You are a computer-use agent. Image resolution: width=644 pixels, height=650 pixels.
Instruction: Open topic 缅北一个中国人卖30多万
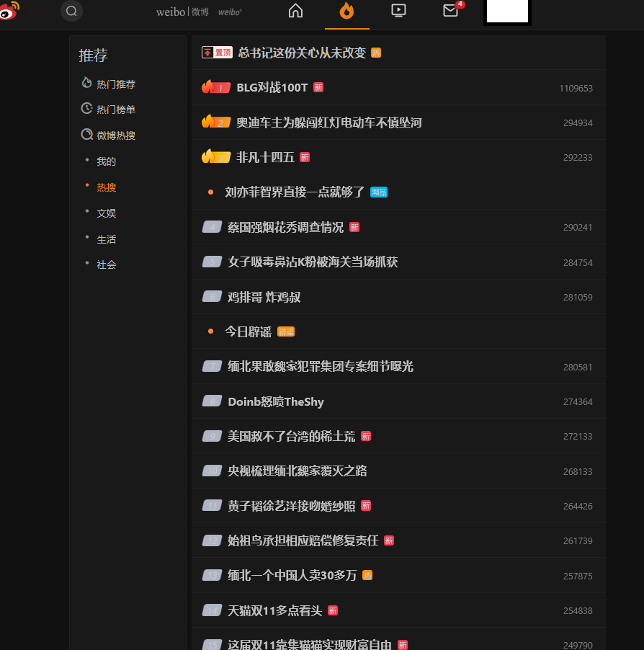click(x=292, y=575)
